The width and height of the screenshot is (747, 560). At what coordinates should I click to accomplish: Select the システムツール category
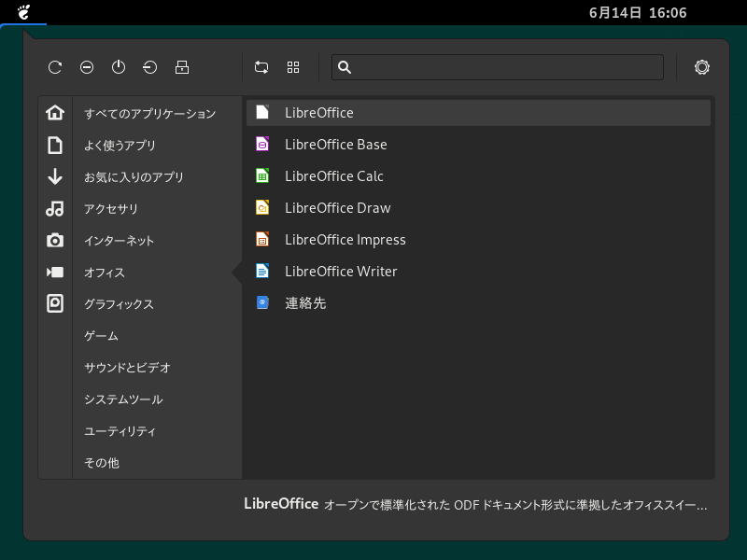pos(123,399)
